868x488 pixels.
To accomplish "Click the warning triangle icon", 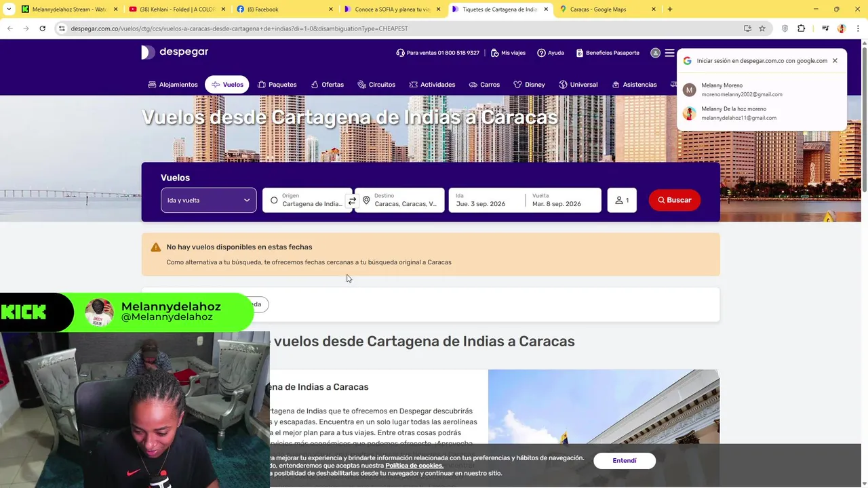I will pos(156,247).
